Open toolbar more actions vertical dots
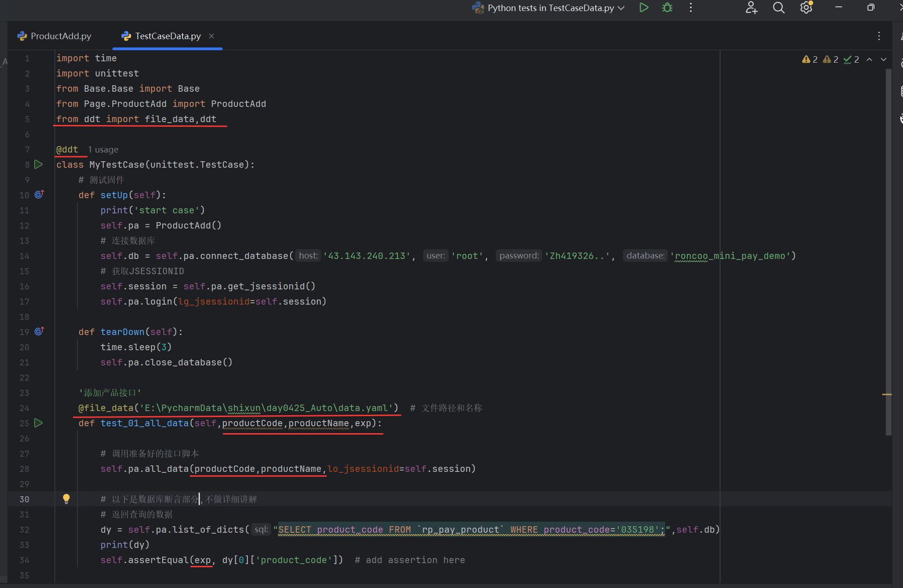The image size is (903, 588). (691, 8)
